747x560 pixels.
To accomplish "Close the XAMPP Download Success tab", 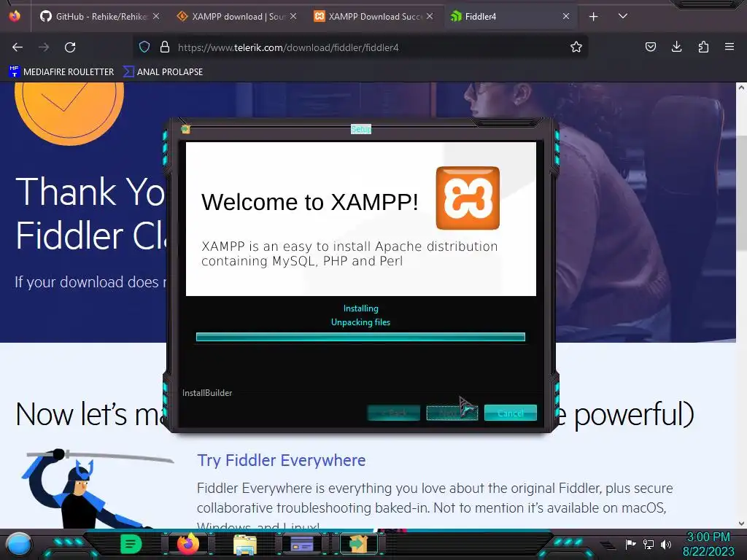I will [430, 16].
